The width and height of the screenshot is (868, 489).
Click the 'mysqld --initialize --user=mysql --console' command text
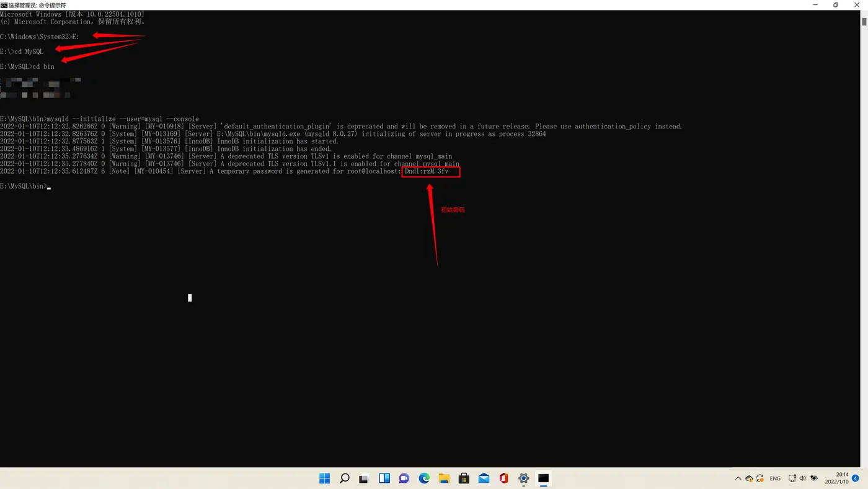[x=123, y=119]
